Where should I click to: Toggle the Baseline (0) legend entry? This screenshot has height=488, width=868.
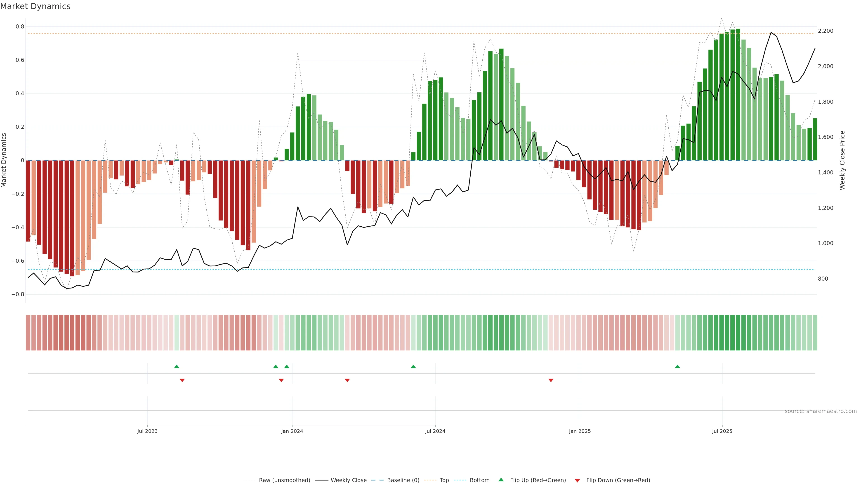coord(403,480)
